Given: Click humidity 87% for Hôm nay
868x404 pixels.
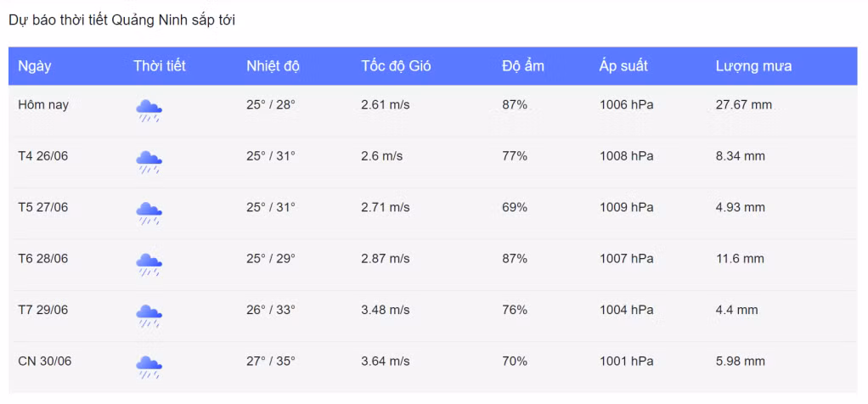Looking at the screenshot, I should click(x=515, y=104).
